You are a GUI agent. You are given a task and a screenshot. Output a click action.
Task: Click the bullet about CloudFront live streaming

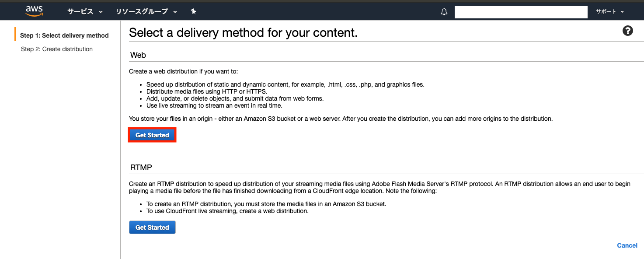[227, 211]
